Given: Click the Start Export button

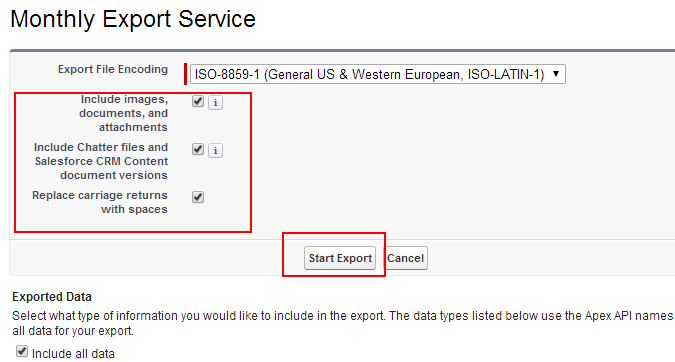Looking at the screenshot, I should [340, 258].
